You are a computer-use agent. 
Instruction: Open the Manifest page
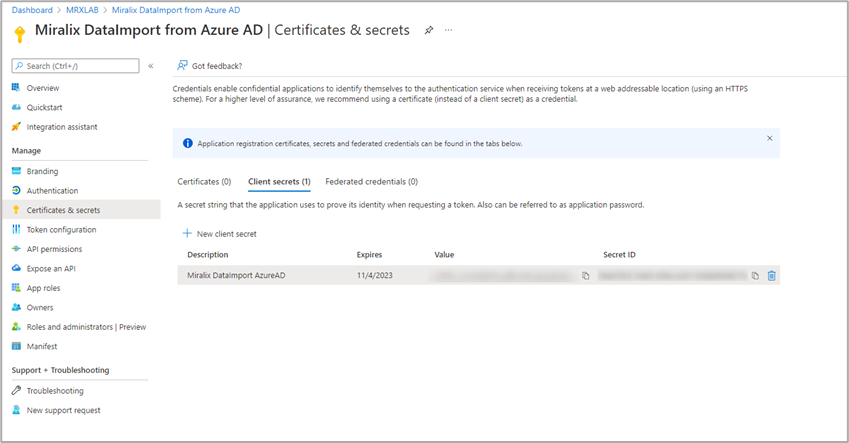click(x=42, y=347)
